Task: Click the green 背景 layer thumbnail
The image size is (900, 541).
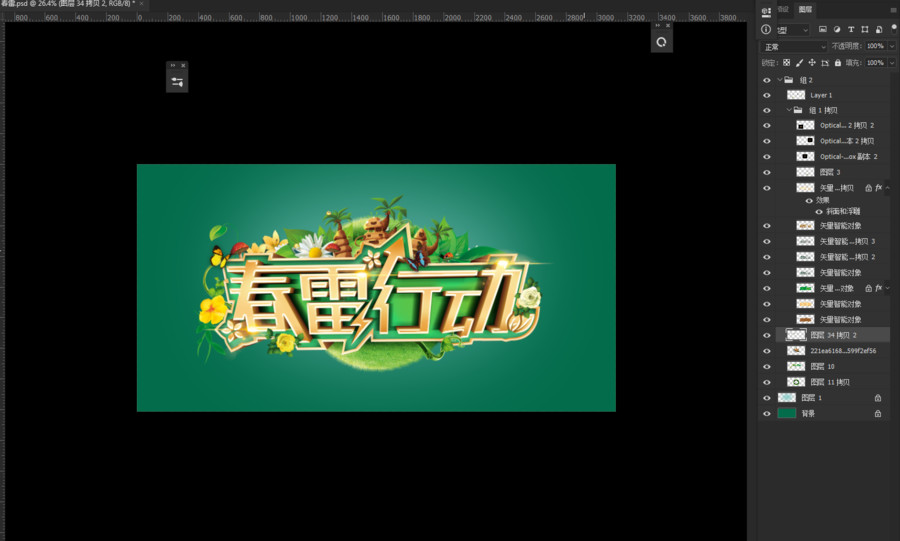Action: click(786, 413)
